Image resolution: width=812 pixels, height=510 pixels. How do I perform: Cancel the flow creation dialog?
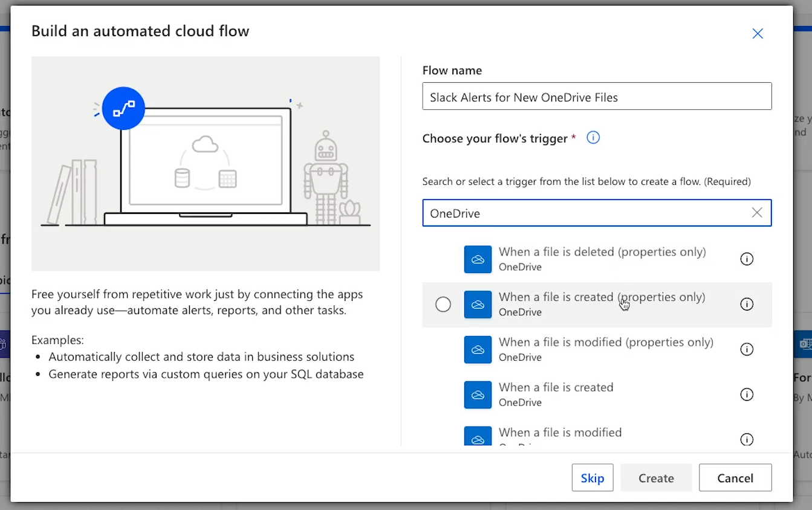coord(735,478)
